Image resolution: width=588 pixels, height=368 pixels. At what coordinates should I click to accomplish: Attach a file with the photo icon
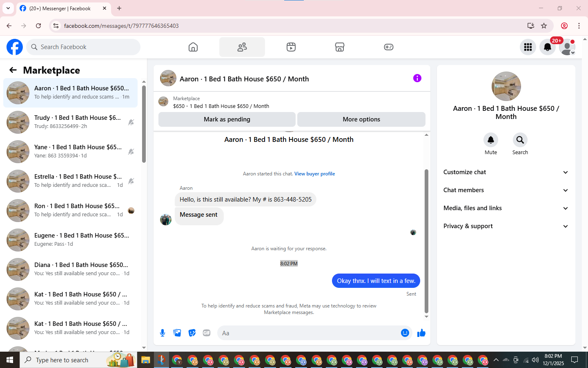(177, 333)
